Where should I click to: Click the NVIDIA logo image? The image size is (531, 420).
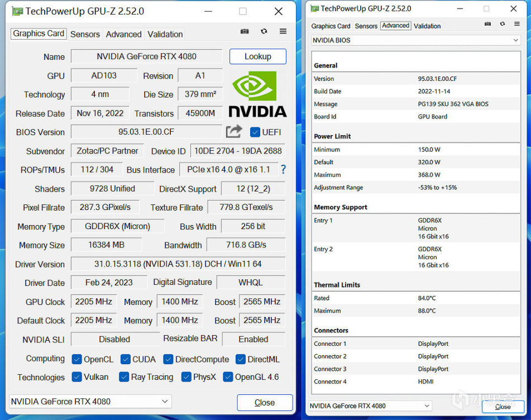tap(257, 94)
